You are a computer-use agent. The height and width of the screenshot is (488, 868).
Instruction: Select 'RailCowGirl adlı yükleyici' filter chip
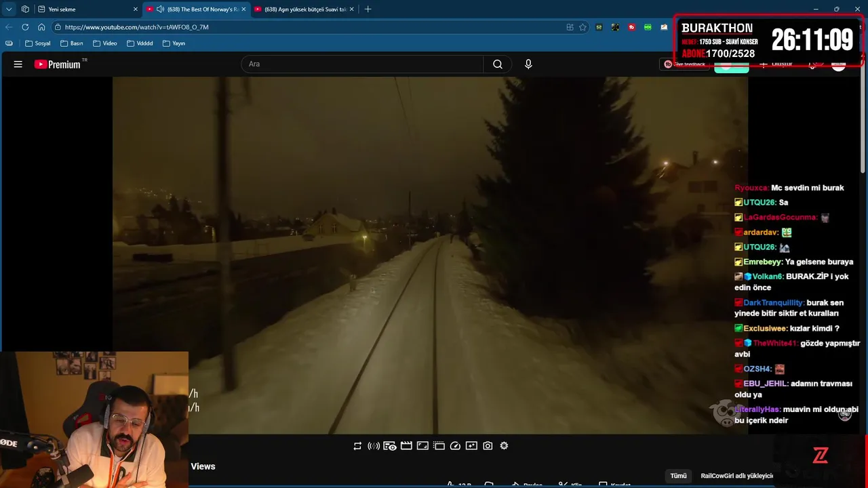pos(736,476)
